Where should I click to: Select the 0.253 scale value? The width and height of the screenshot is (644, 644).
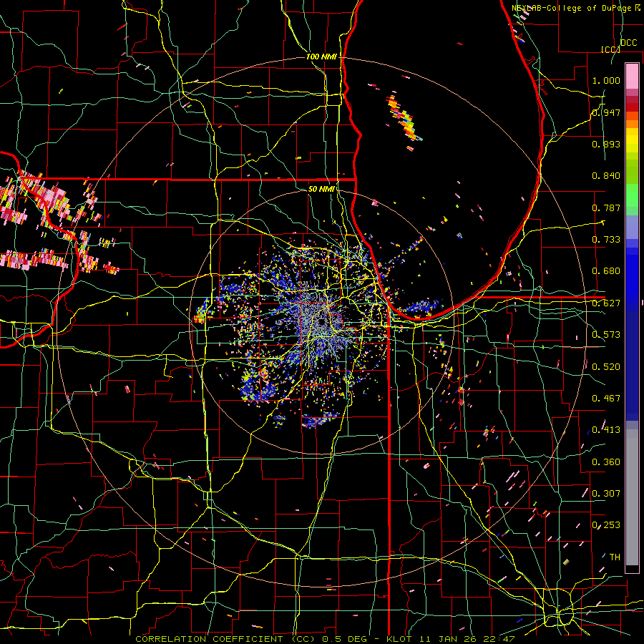(x=606, y=525)
